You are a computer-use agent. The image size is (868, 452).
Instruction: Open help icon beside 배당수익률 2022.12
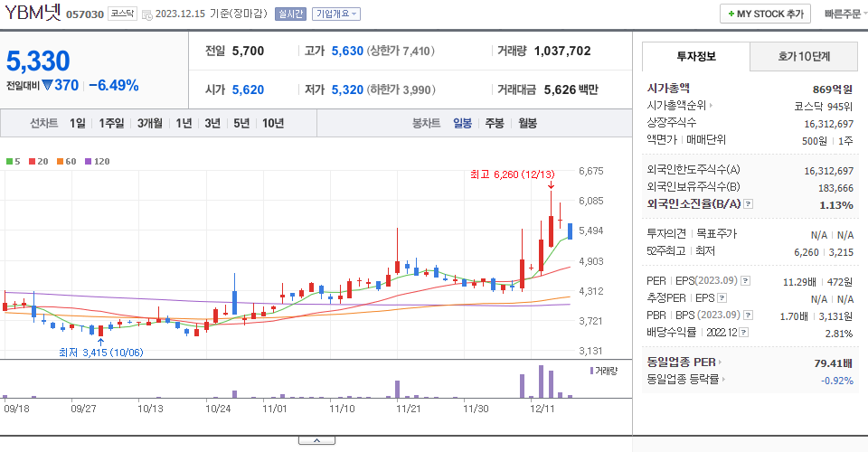744,333
